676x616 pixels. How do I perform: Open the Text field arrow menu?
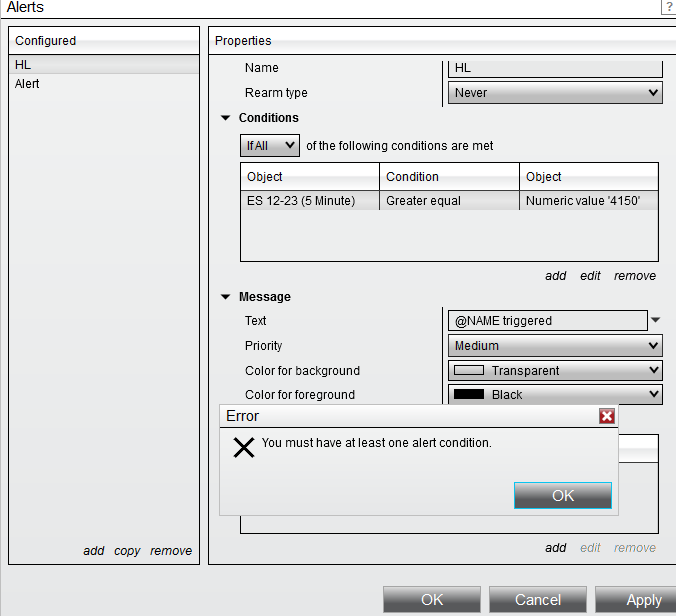click(655, 320)
